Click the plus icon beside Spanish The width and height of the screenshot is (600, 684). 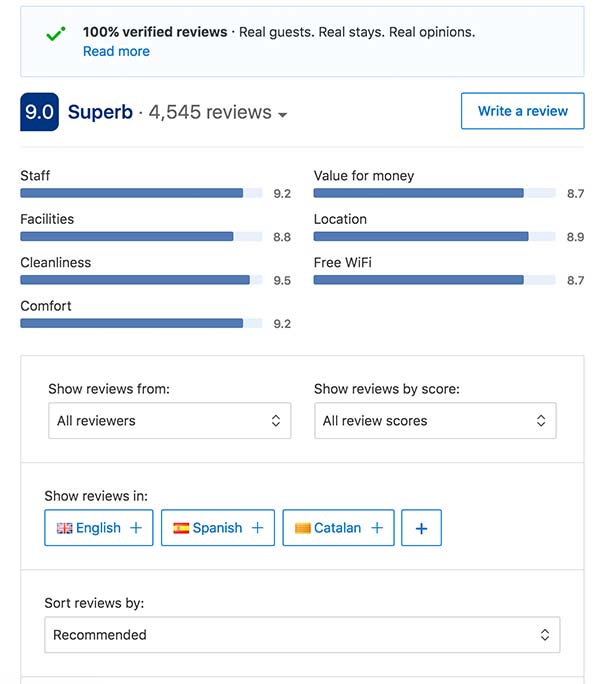[x=257, y=528]
